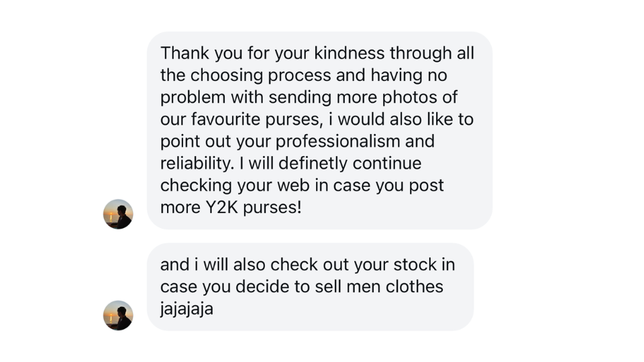Click the avatar beside the Y2K purses message
The width and height of the screenshot is (644, 362).
coord(118,215)
